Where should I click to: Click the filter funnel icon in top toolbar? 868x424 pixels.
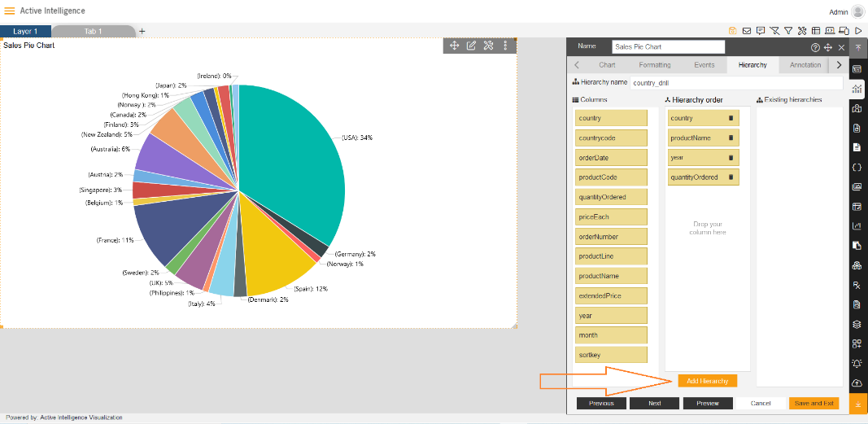787,31
